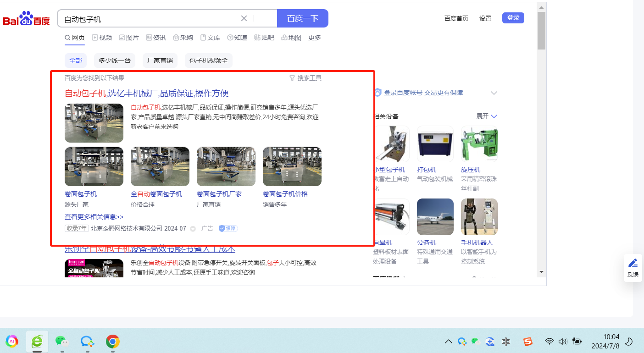Open the pinned WeChat icon beside the green browser
The image size is (644, 353).
pos(61,341)
